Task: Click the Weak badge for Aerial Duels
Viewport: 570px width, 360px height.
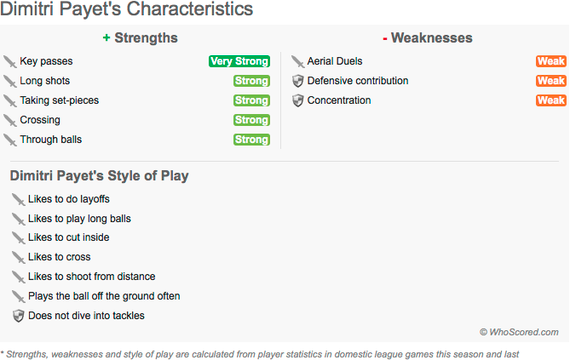Action: tap(551, 61)
